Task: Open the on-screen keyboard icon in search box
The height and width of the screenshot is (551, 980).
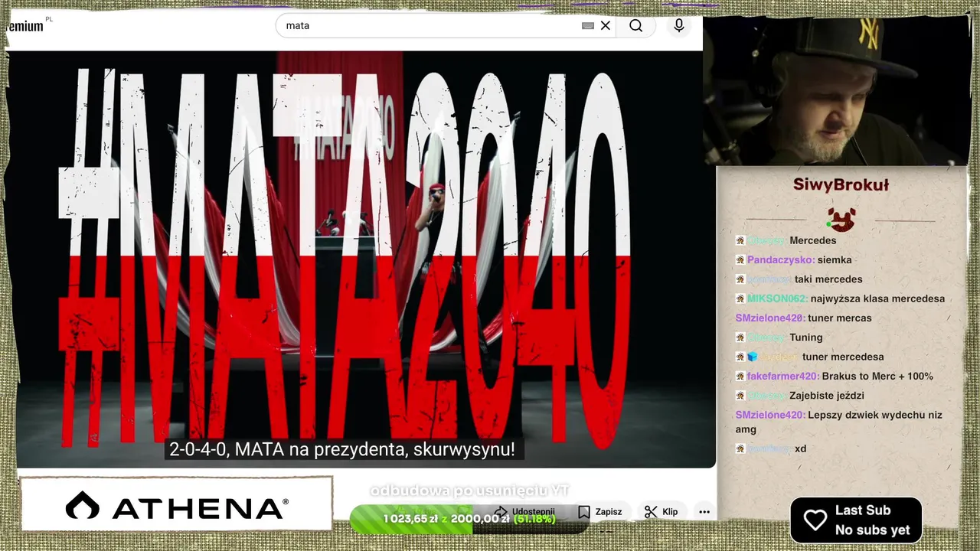Action: 588,25
